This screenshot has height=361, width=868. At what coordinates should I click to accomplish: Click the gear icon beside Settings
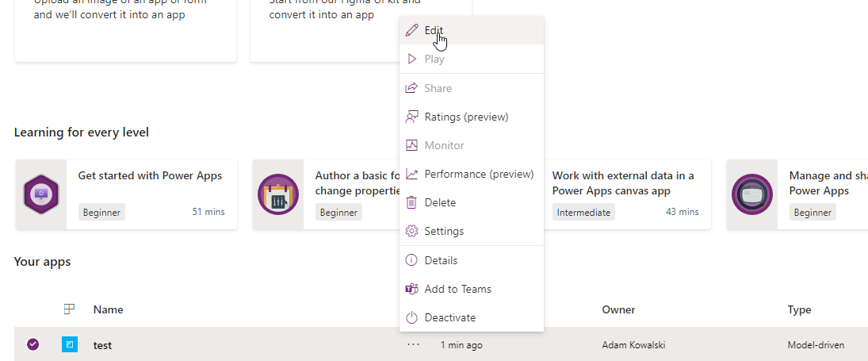coord(411,231)
